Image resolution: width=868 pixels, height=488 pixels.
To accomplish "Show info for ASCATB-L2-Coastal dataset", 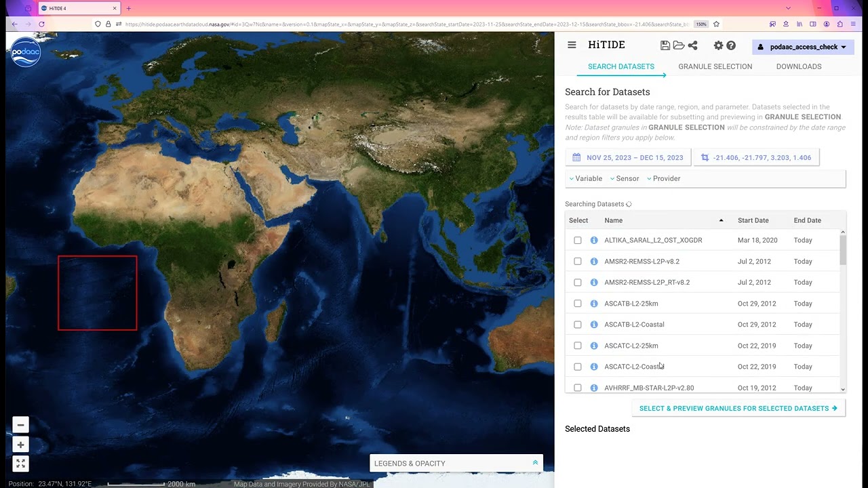I will click(x=594, y=325).
